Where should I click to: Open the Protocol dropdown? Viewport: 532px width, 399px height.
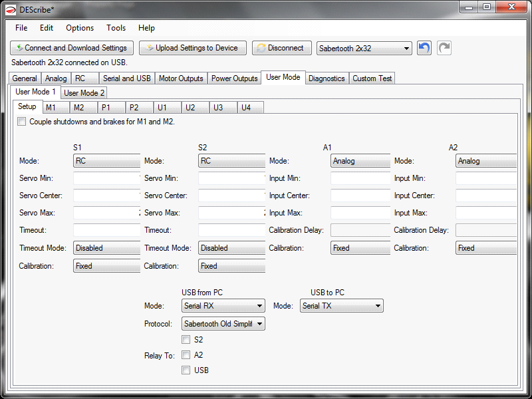coord(223,324)
